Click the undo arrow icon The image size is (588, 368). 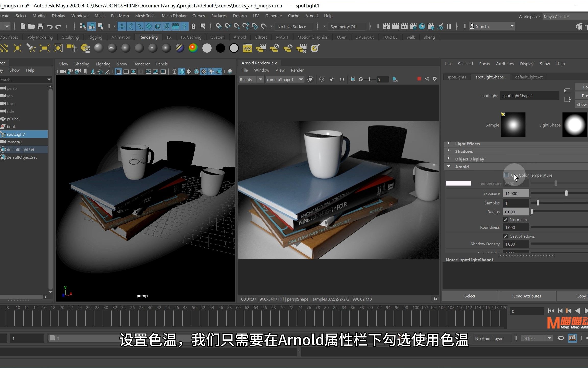click(50, 26)
